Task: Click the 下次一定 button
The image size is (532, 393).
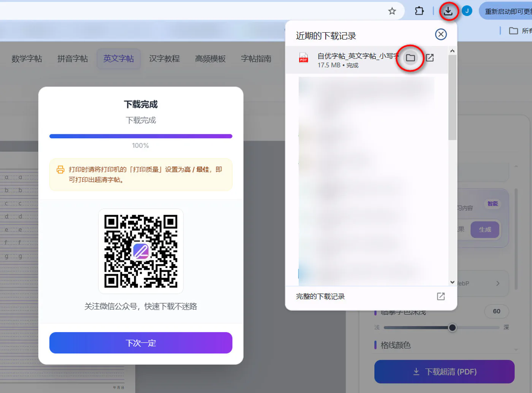Action: 141,343
